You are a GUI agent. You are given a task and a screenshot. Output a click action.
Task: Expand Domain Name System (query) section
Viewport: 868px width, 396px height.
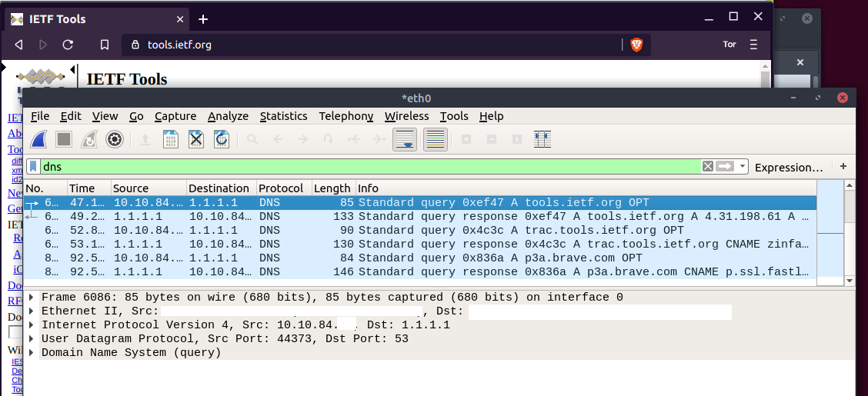pyautogui.click(x=32, y=353)
